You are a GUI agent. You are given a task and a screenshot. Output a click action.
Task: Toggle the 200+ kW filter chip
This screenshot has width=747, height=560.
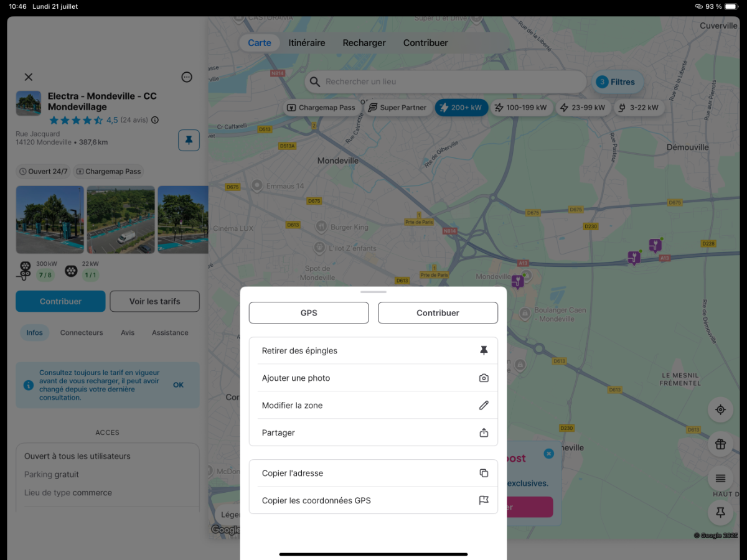(461, 108)
